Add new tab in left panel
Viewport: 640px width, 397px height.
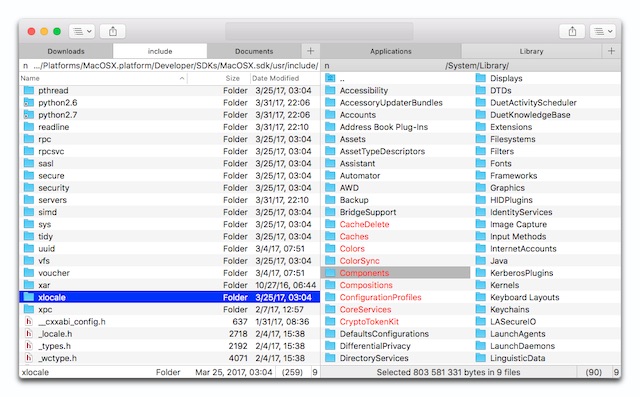click(311, 51)
